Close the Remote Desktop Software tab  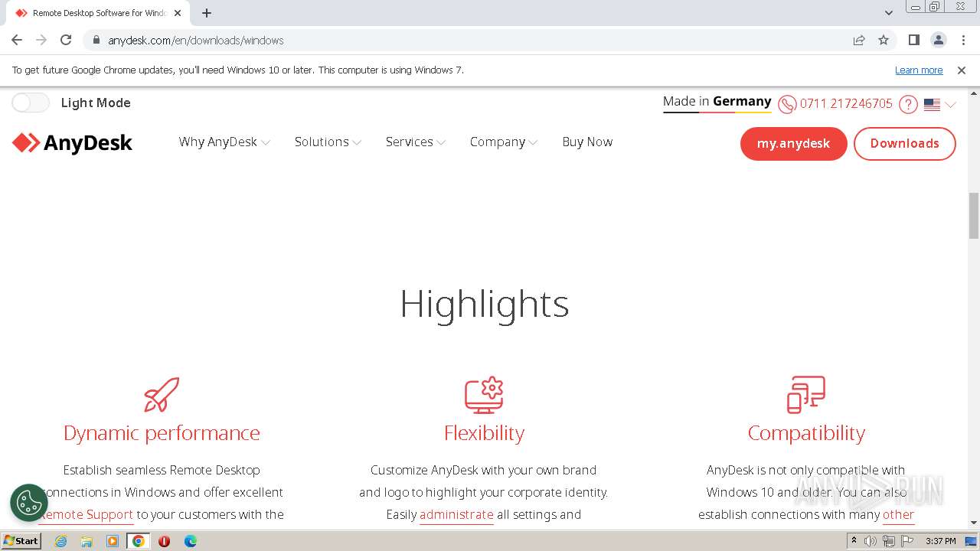(x=177, y=13)
